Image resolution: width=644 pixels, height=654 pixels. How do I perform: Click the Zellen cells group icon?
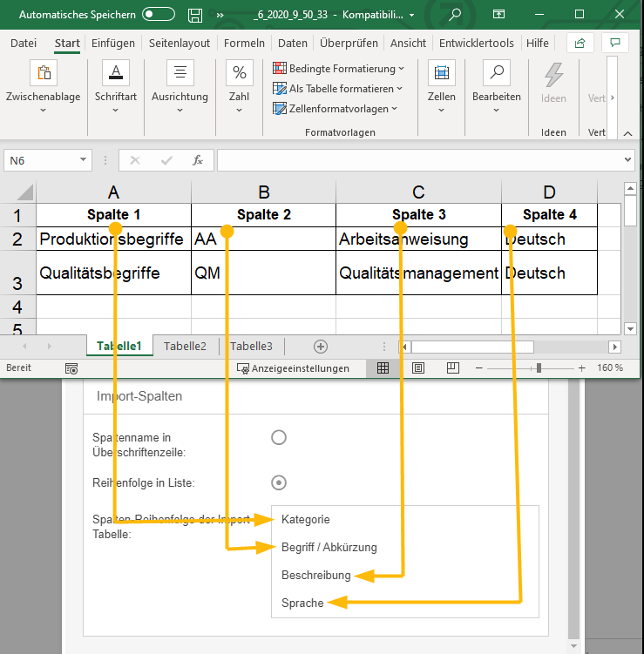pos(442,73)
